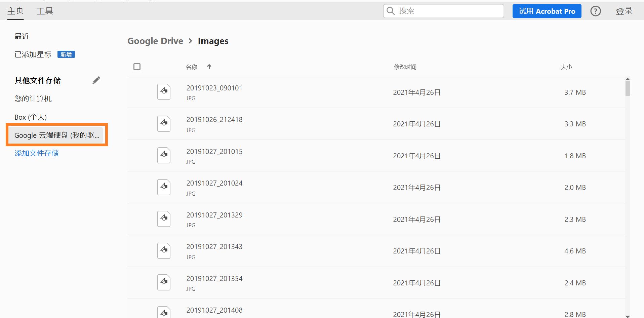Select file name 20191027_201015

click(x=214, y=152)
